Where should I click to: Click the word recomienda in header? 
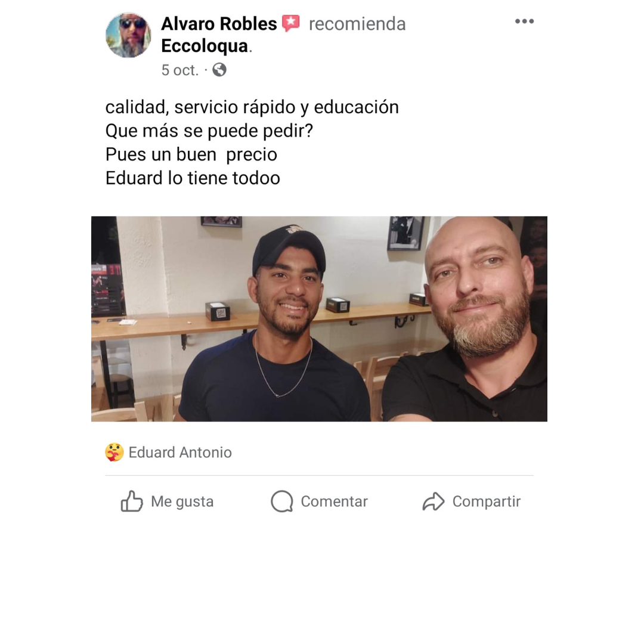pos(357,24)
